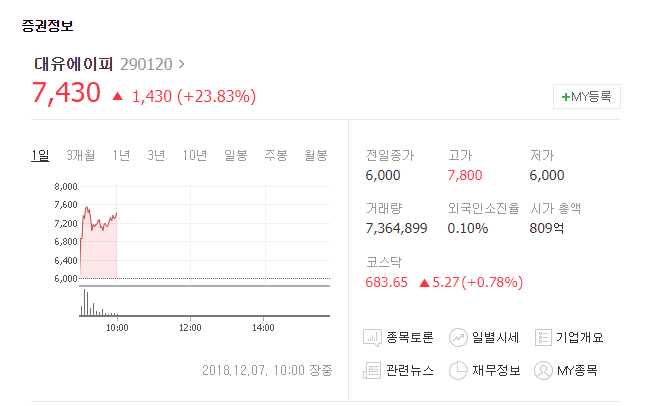Expand the chevron next to code 290120

[181, 64]
